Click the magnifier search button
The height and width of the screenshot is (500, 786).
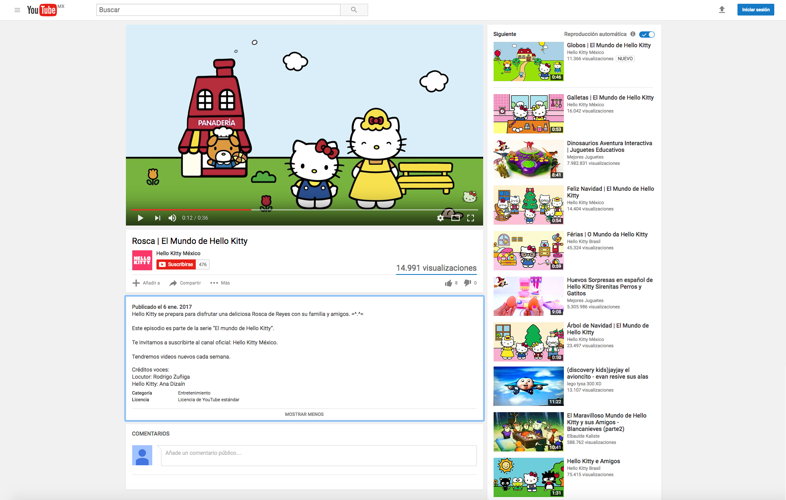pyautogui.click(x=354, y=10)
